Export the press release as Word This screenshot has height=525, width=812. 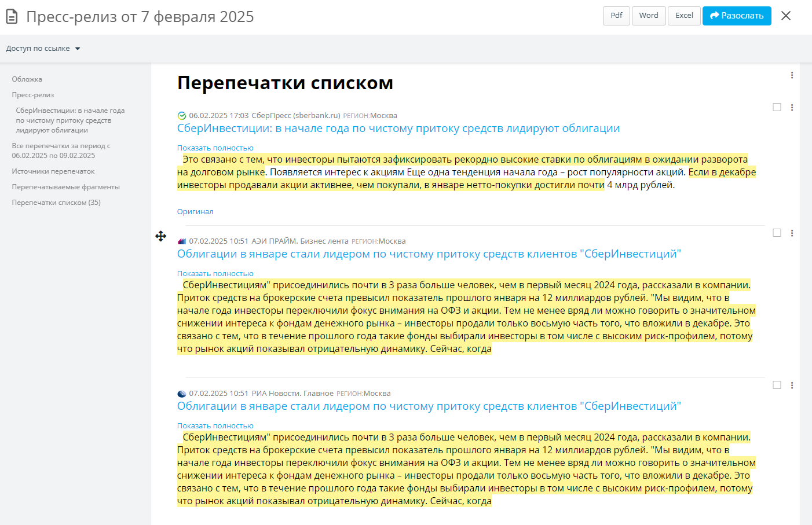pos(649,16)
